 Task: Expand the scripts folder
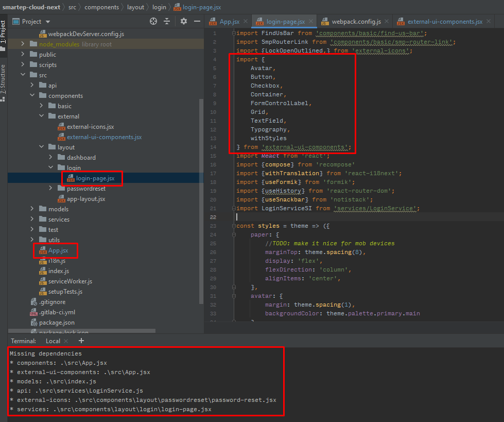[x=23, y=64]
